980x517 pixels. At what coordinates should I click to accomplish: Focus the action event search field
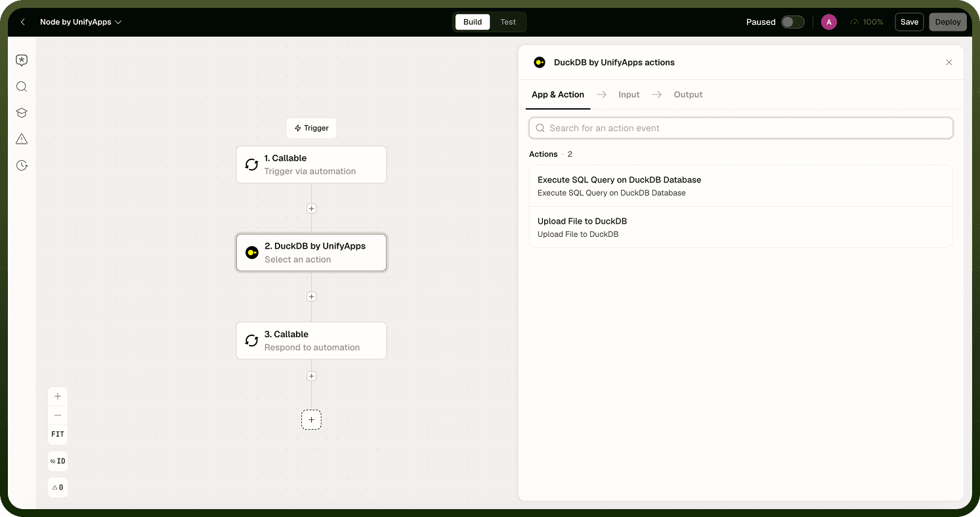(741, 128)
